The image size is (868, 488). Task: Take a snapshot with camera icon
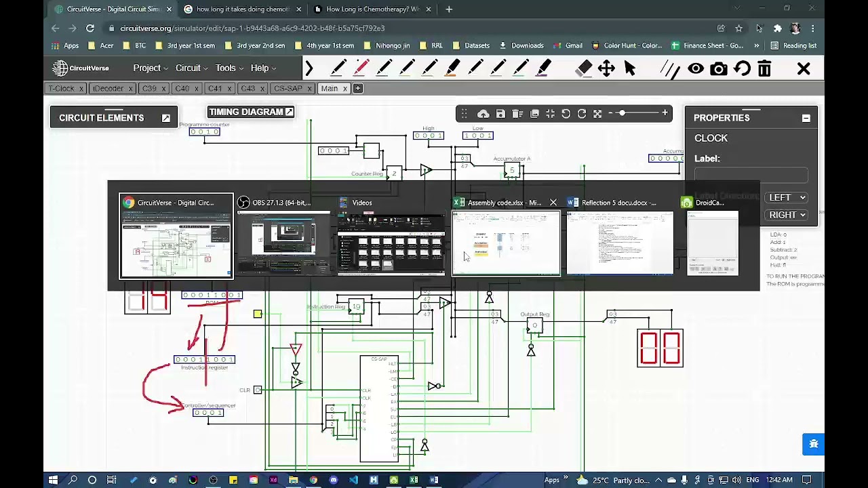point(719,68)
